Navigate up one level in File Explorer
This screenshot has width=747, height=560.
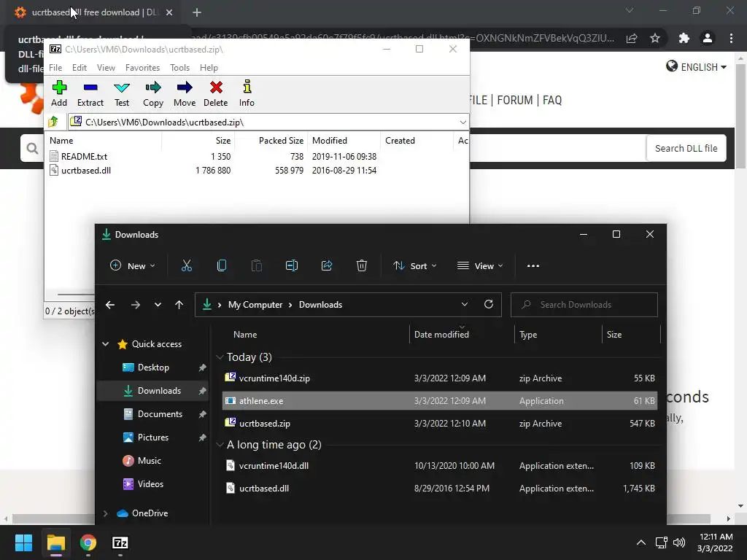179,305
